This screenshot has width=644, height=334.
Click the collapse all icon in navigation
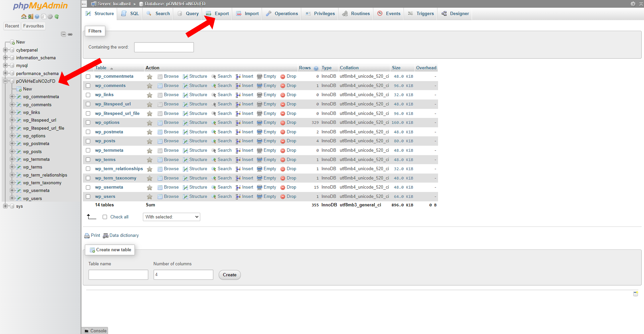(63, 34)
